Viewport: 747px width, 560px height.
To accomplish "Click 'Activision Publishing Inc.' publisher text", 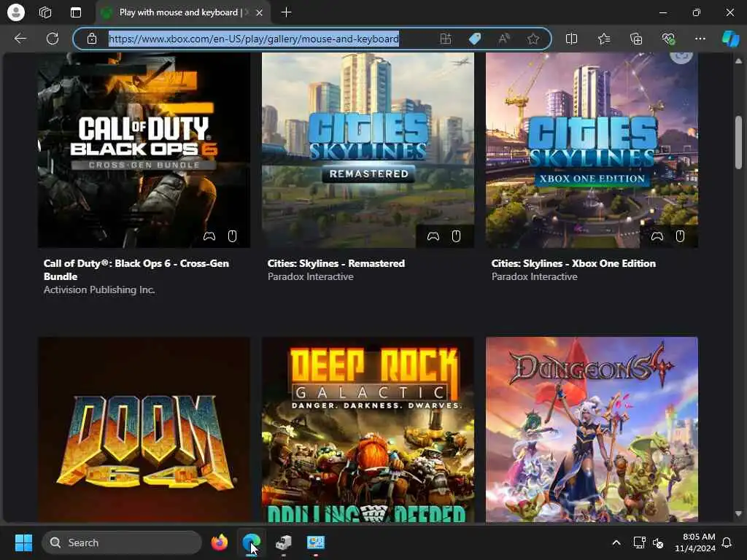I will [x=99, y=289].
